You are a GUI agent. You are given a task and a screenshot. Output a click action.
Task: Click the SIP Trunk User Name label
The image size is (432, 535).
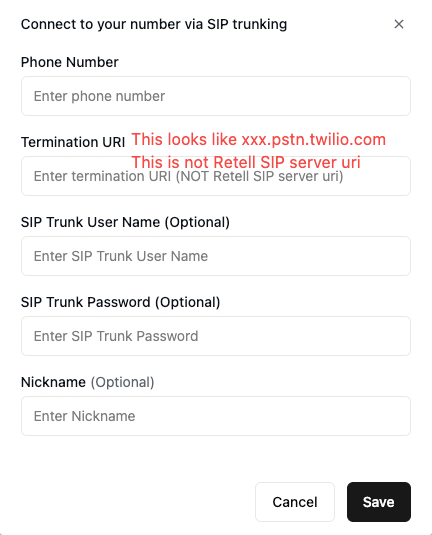coord(125,222)
